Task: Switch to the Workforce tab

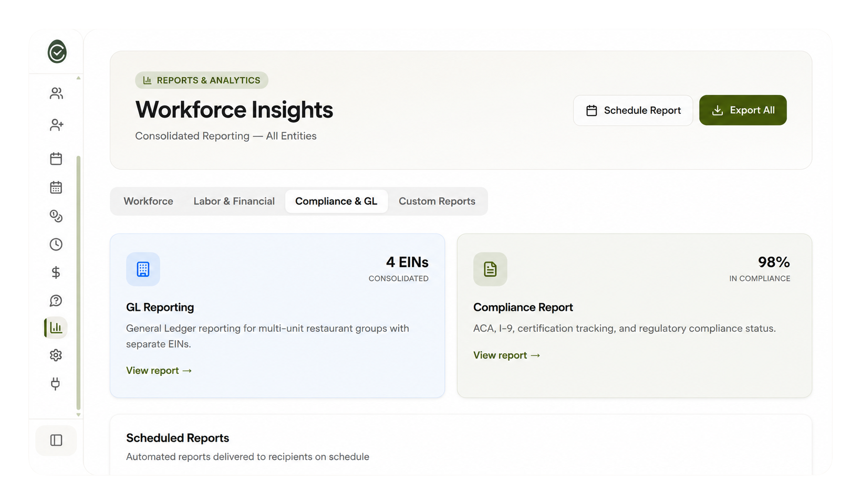Action: [x=148, y=201]
